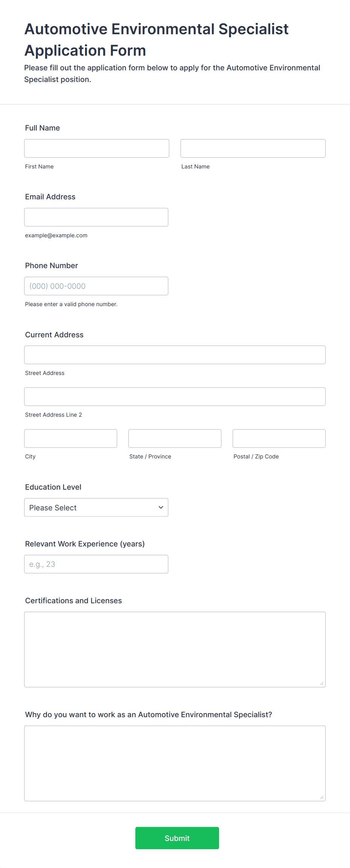Click the Street Address Line 2 field
Viewport: 350px width, 868px height.
pyautogui.click(x=175, y=396)
